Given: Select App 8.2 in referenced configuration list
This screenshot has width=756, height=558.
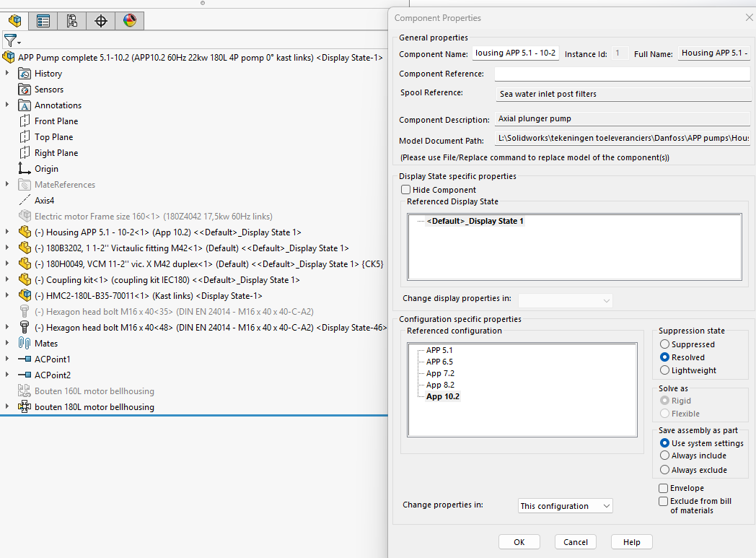Looking at the screenshot, I should coord(440,385).
